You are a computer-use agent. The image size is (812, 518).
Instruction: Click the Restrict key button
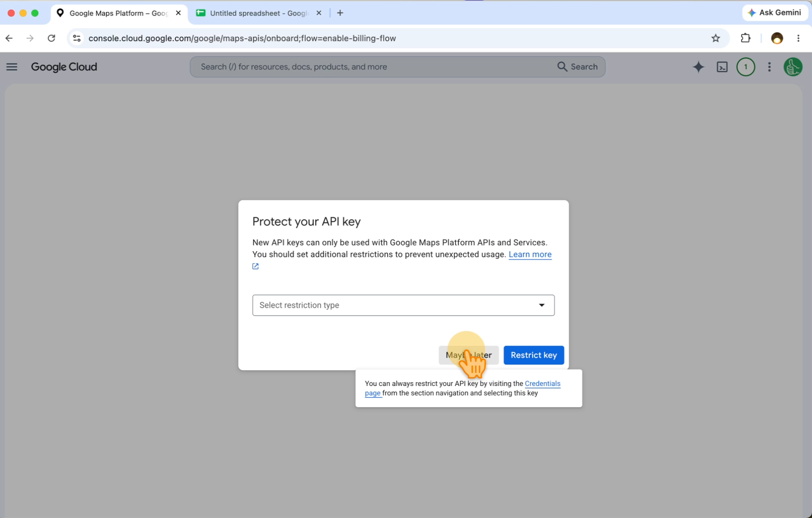click(x=533, y=355)
